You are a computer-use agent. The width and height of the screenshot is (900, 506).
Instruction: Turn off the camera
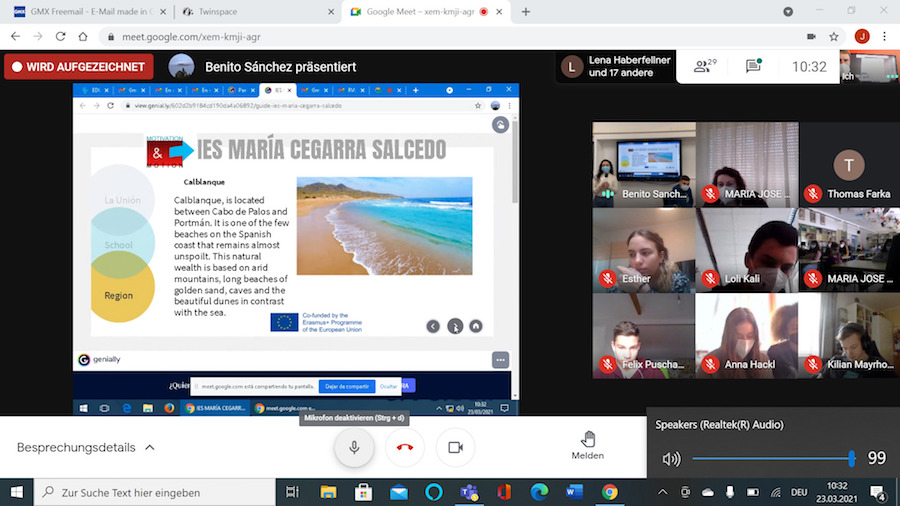tap(455, 447)
